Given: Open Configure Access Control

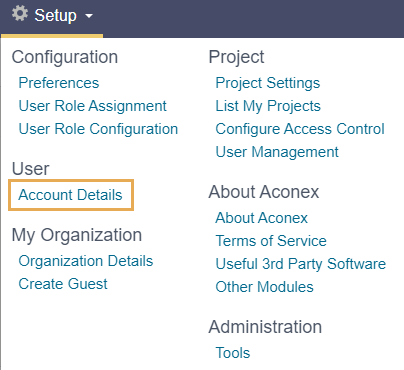Looking at the screenshot, I should point(300,129).
